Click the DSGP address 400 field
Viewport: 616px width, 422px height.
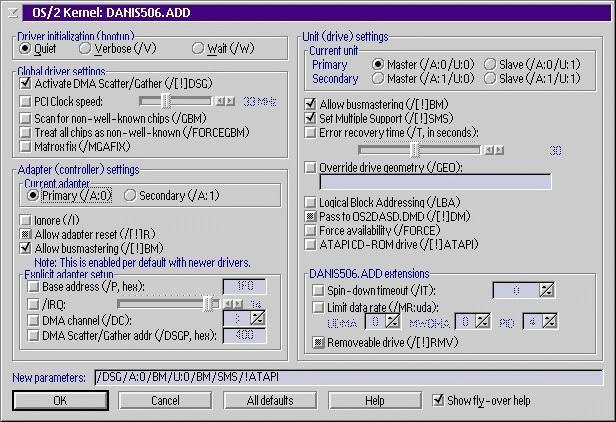(x=245, y=336)
